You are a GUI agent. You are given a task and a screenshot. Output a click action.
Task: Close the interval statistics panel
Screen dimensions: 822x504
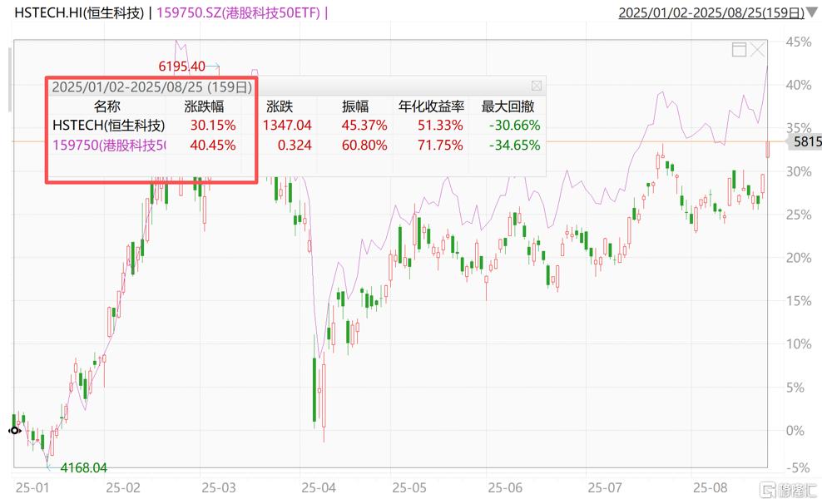pyautogui.click(x=537, y=86)
